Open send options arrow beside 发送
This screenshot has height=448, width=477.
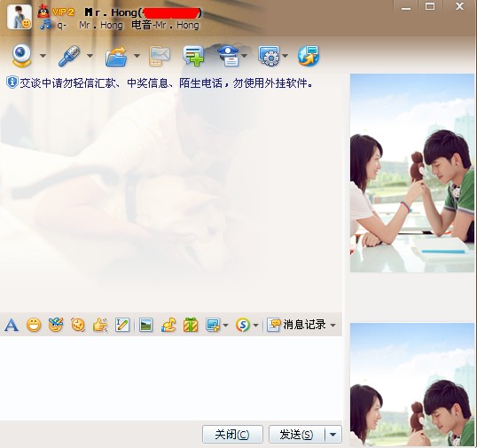333,435
